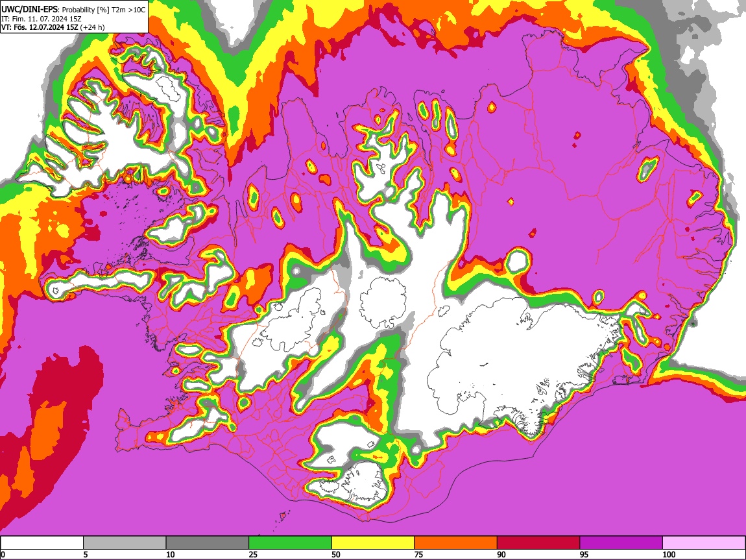Click the legend value '50'

click(336, 554)
